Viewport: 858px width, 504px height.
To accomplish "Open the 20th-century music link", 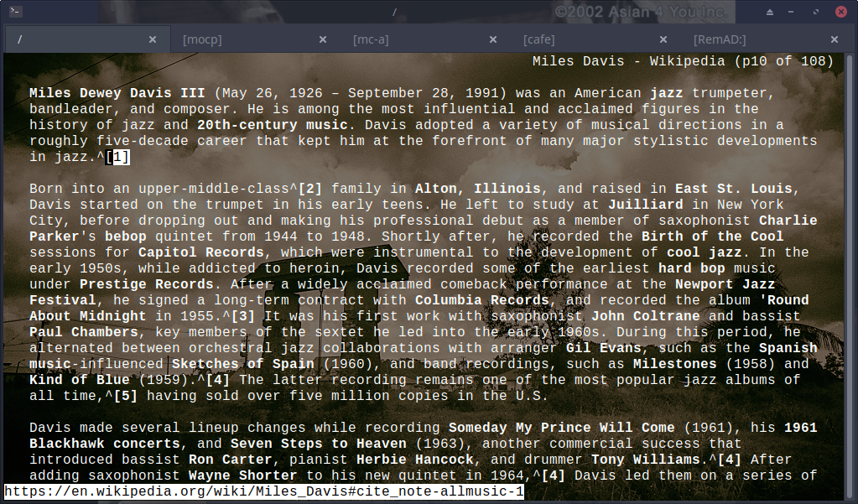I will 273,125.
